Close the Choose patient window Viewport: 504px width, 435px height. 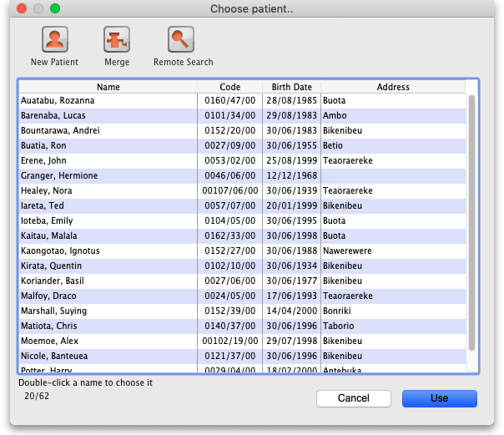coord(22,8)
